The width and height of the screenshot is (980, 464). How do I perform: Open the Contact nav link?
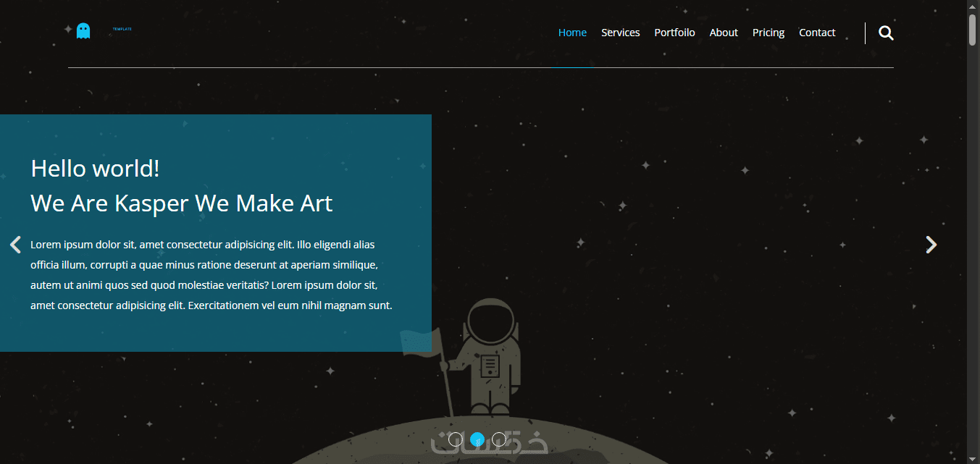point(817,33)
